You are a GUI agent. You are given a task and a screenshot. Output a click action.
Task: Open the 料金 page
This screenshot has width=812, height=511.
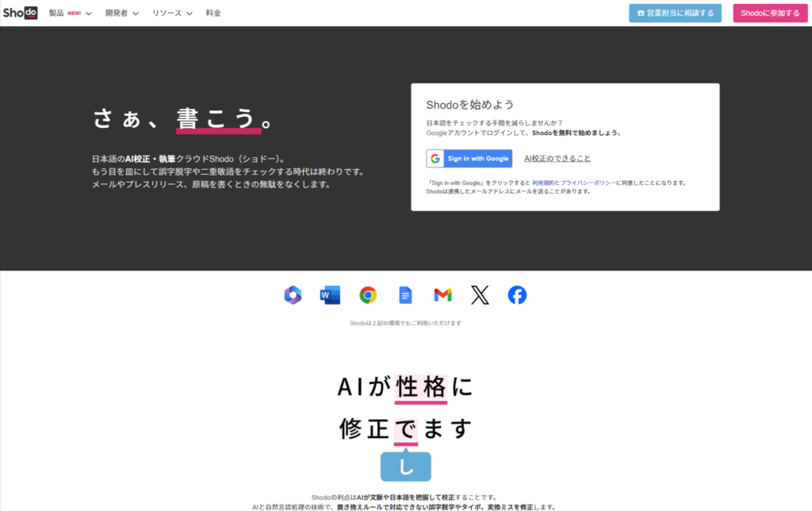click(213, 13)
